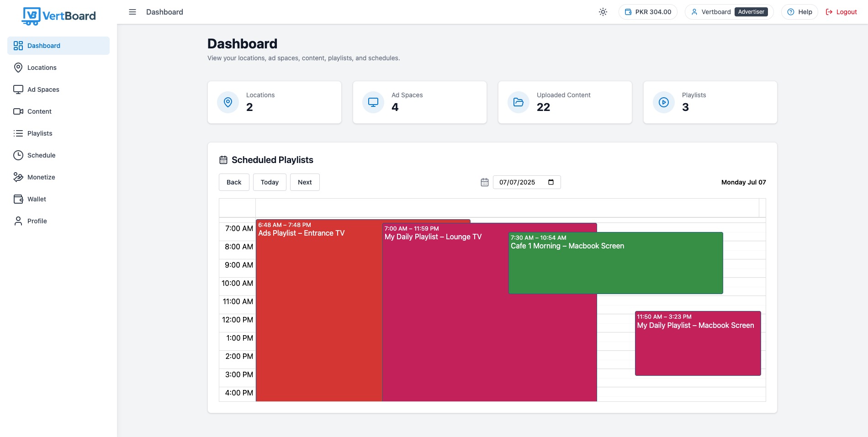Click the Today button

(x=270, y=182)
